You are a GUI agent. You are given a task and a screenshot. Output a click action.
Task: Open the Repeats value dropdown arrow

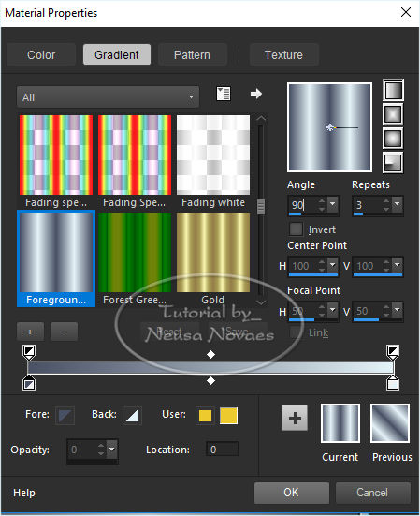coord(398,204)
